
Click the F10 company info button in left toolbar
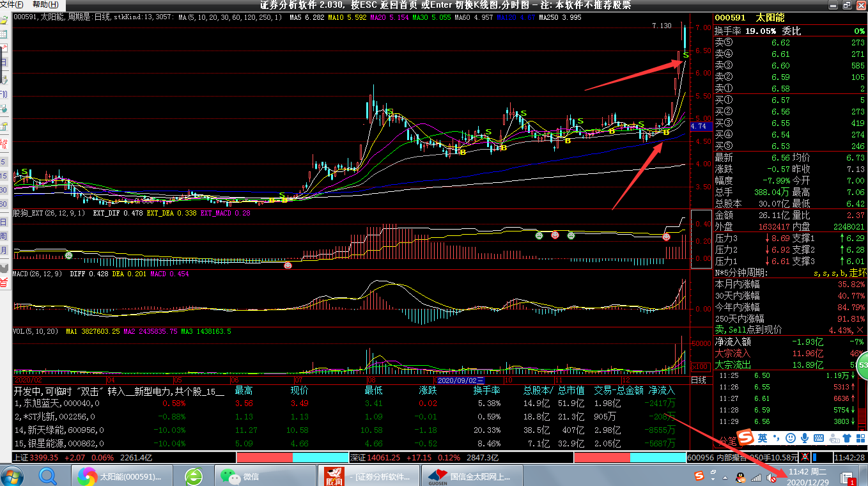4,95
